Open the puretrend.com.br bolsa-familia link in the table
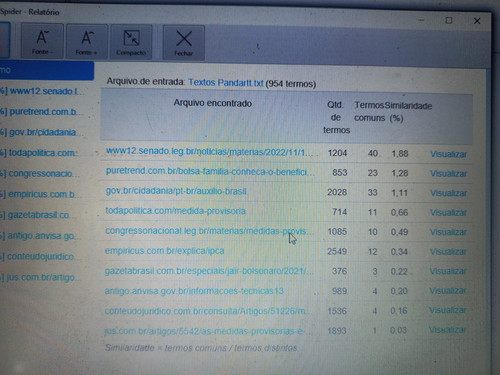 pyautogui.click(x=210, y=172)
